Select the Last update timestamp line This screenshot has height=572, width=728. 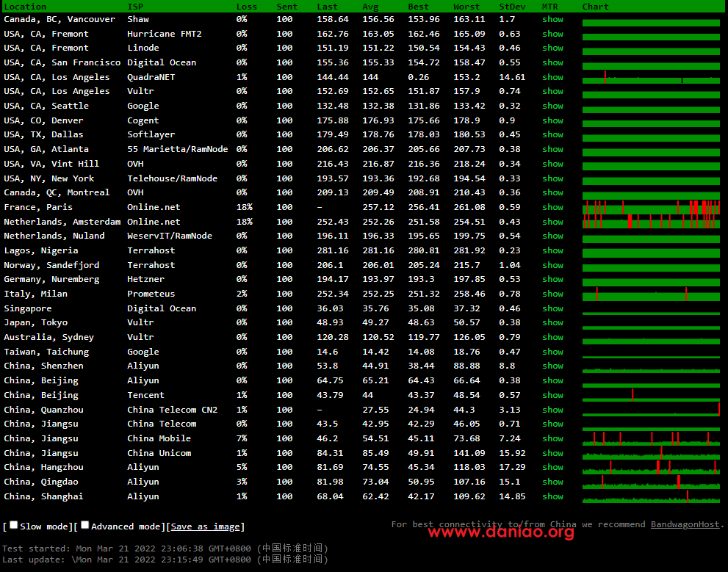[x=165, y=560]
